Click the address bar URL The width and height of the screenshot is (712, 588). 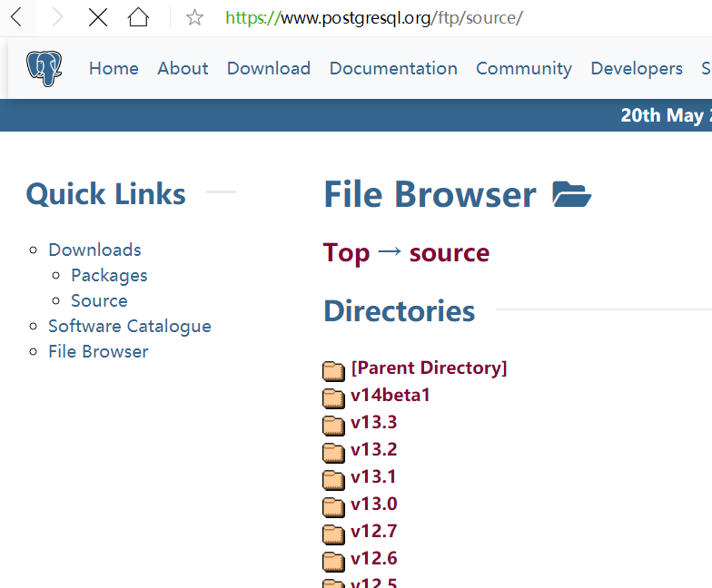tap(374, 18)
